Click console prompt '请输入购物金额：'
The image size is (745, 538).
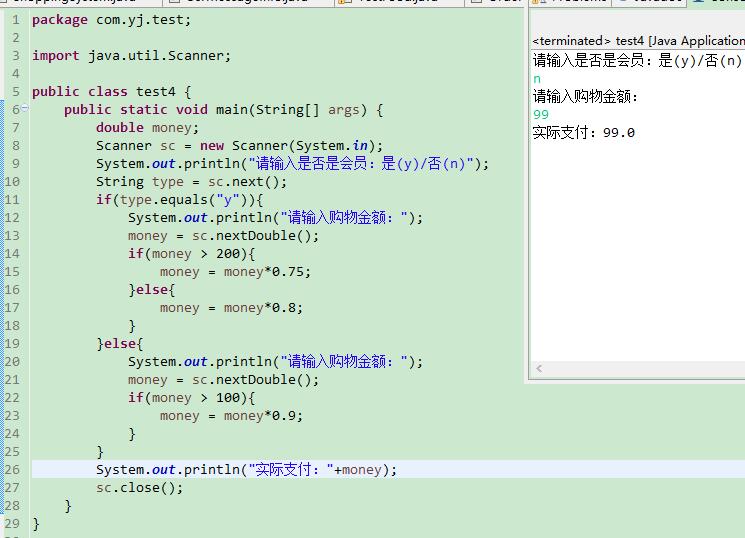(x=585, y=96)
